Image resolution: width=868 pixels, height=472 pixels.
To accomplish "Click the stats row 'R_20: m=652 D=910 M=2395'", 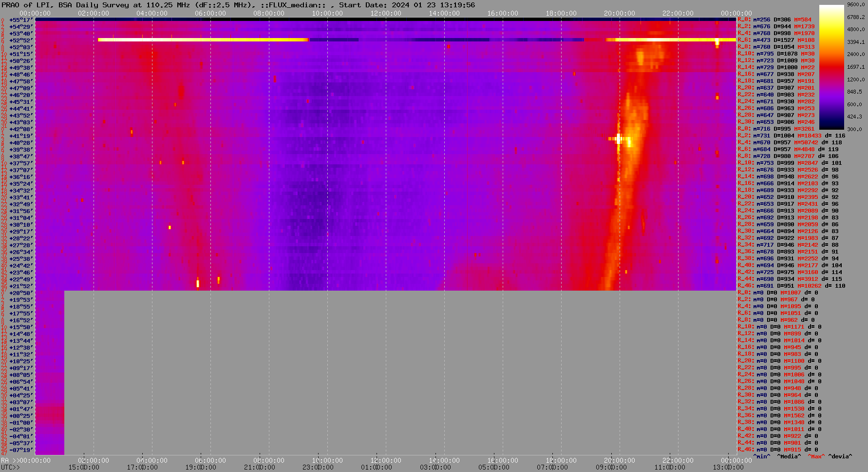I will click(788, 197).
